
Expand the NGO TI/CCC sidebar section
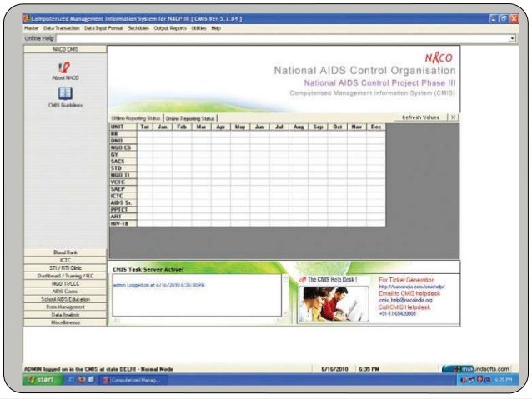click(65, 284)
